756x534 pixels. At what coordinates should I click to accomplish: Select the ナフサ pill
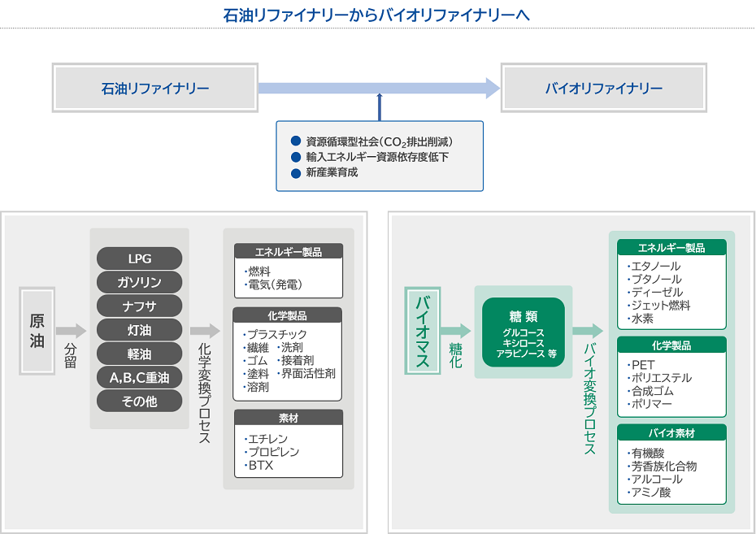click(139, 306)
